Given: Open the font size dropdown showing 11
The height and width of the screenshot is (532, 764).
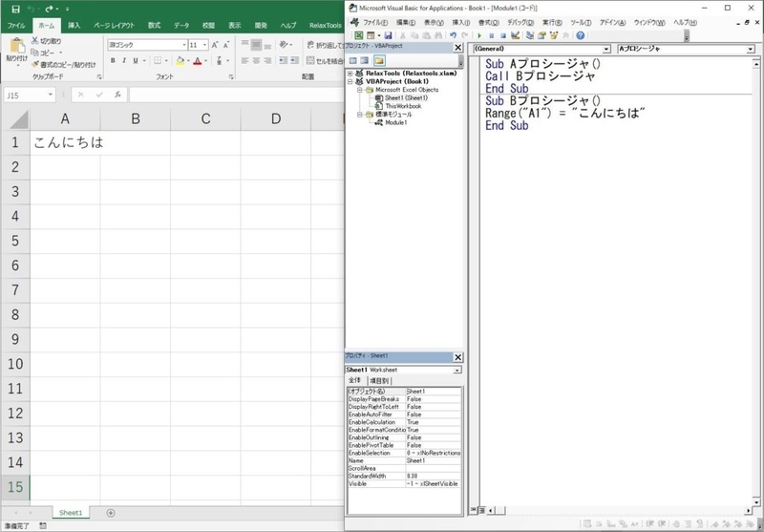Looking at the screenshot, I should pos(205,45).
